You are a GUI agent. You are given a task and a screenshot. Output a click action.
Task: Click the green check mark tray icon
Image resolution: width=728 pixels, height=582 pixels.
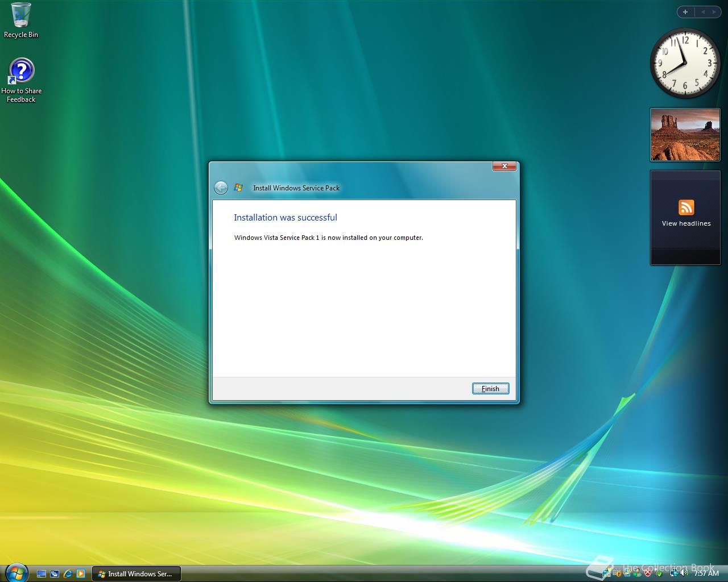click(659, 573)
